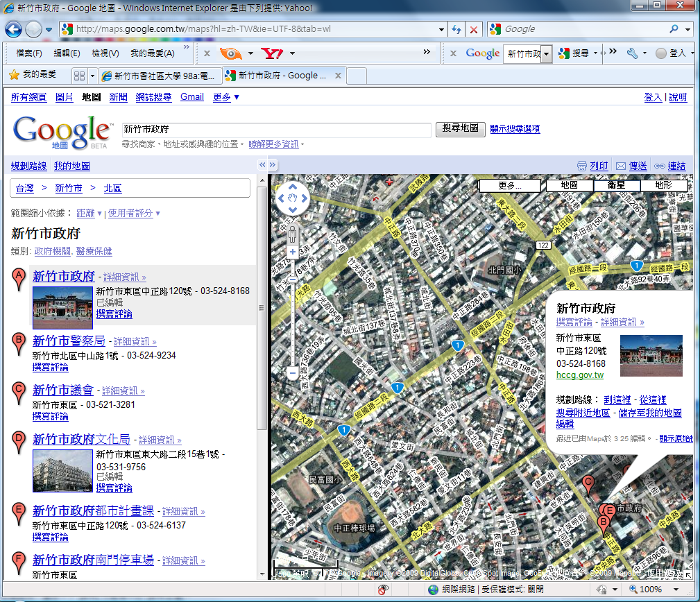Click the red D marker in the results list
Viewport: 700px width, 602px height.
coord(18,442)
